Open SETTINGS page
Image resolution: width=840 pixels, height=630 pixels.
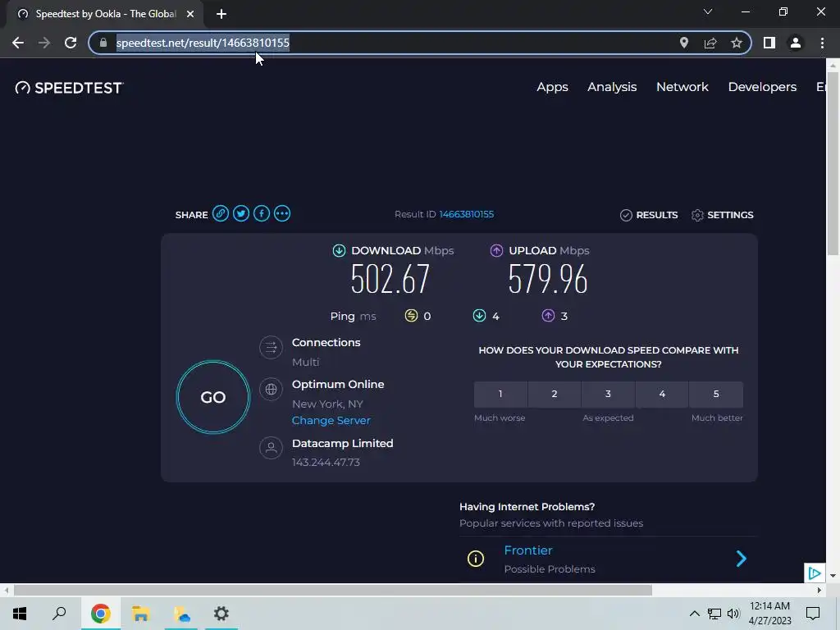pyautogui.click(x=722, y=215)
